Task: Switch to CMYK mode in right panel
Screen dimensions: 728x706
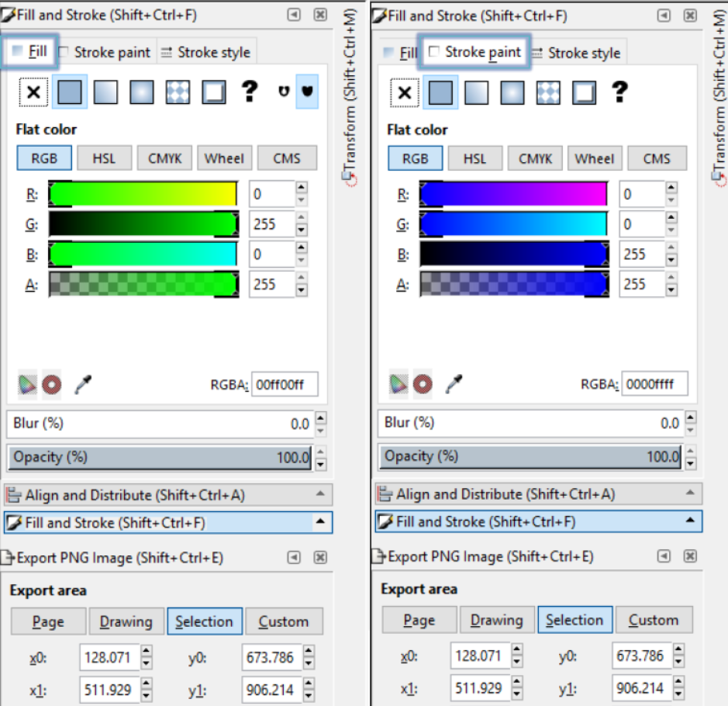Action: click(535, 158)
